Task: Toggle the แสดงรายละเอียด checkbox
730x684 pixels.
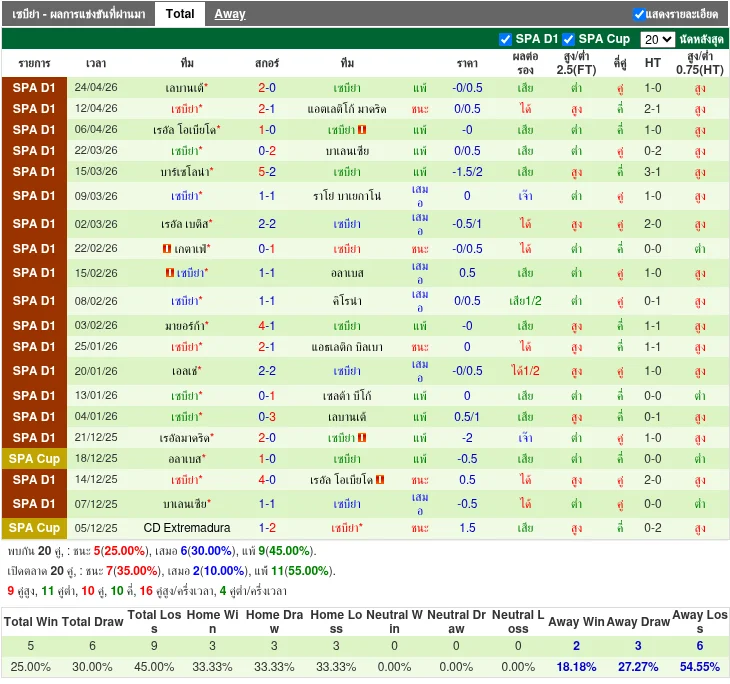Action: [x=639, y=14]
